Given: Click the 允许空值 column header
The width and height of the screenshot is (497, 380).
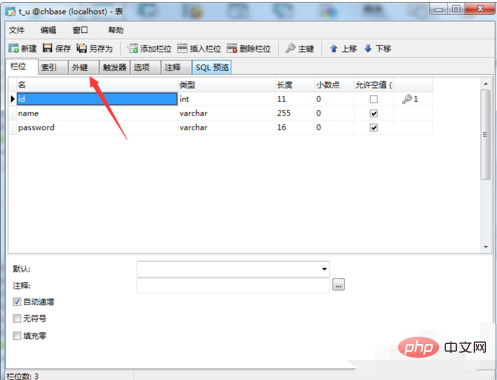Looking at the screenshot, I should pos(374,85).
